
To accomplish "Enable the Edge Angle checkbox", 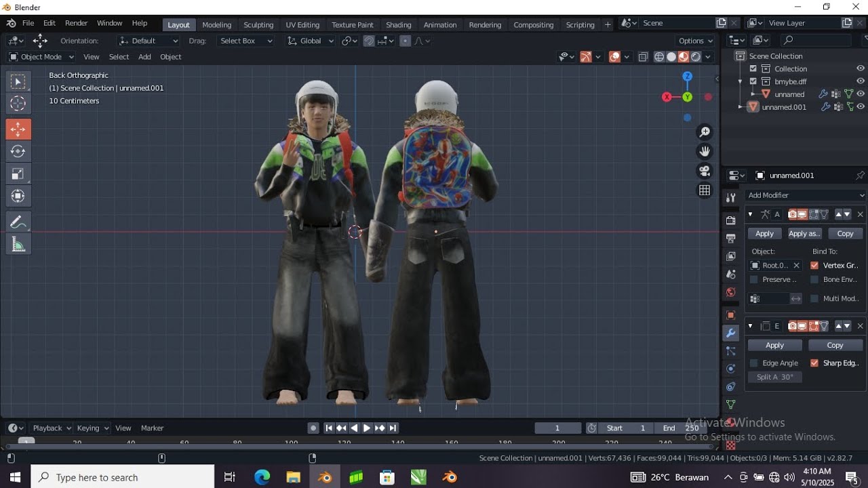I will [x=754, y=363].
